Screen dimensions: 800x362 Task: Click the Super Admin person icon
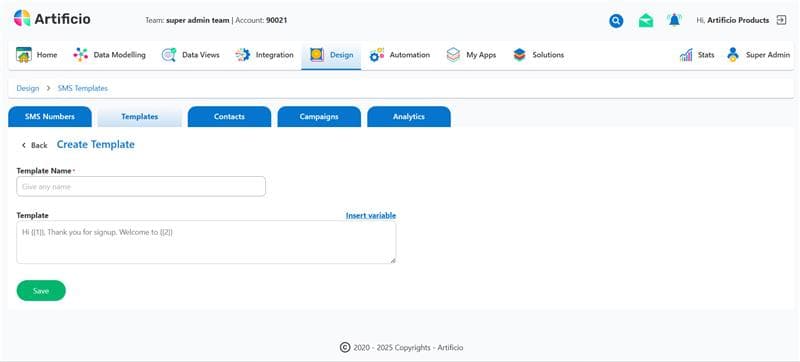tap(733, 55)
